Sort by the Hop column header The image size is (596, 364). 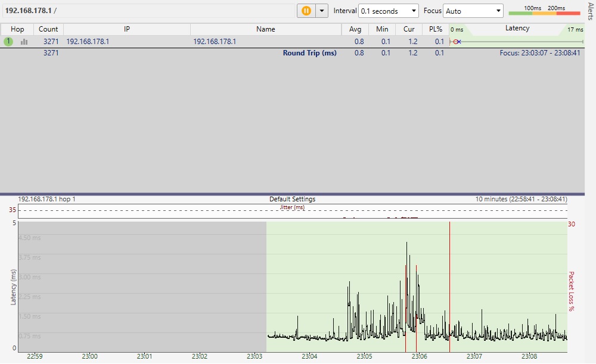pos(17,29)
